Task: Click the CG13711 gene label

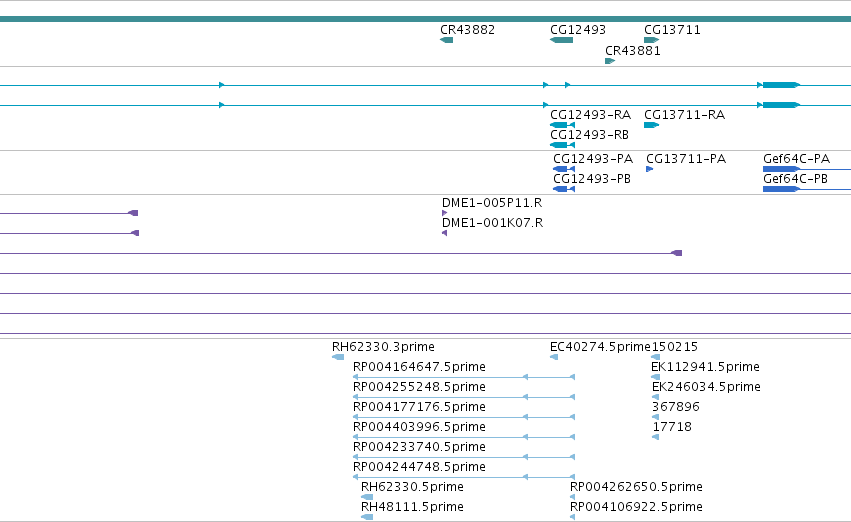Action: click(672, 30)
